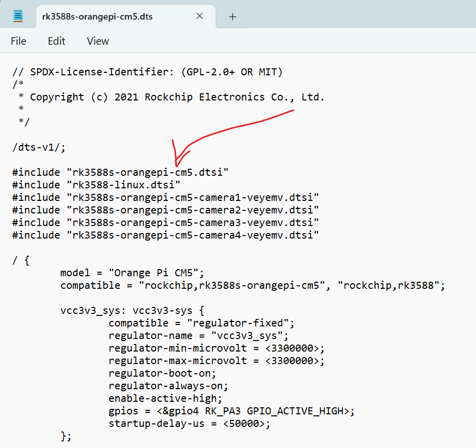
Task: Click the Notepad app icon in title bar
Action: pyautogui.click(x=18, y=16)
